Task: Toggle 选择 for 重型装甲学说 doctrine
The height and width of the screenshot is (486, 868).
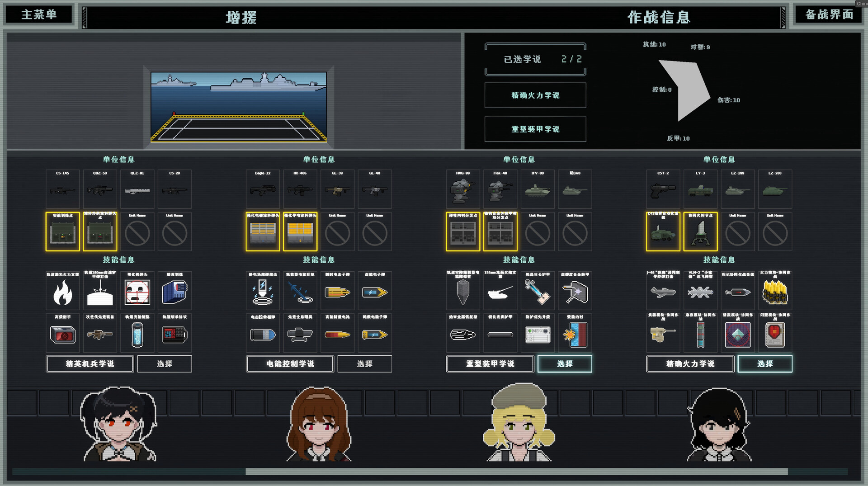Action: point(565,364)
